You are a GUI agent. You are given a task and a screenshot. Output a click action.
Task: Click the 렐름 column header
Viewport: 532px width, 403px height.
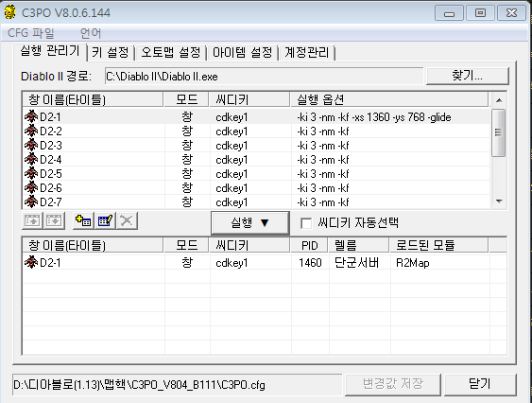tap(359, 245)
